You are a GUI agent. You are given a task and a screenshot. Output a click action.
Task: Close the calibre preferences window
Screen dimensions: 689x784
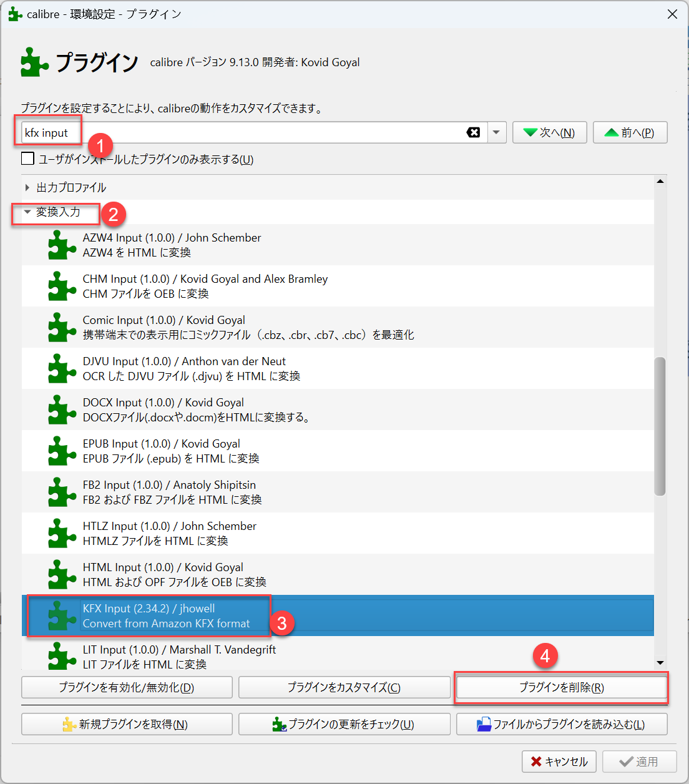click(672, 14)
